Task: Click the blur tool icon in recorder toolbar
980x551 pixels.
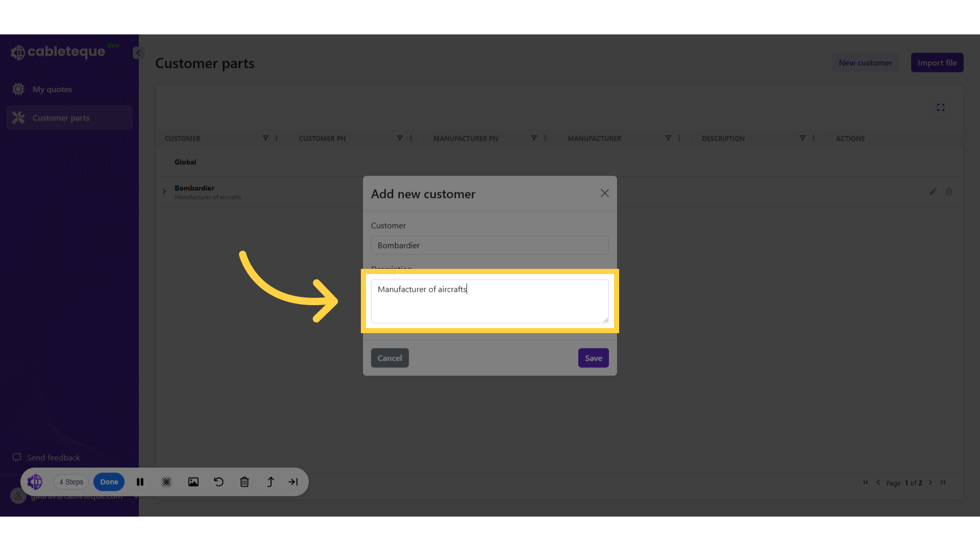Action: tap(166, 482)
